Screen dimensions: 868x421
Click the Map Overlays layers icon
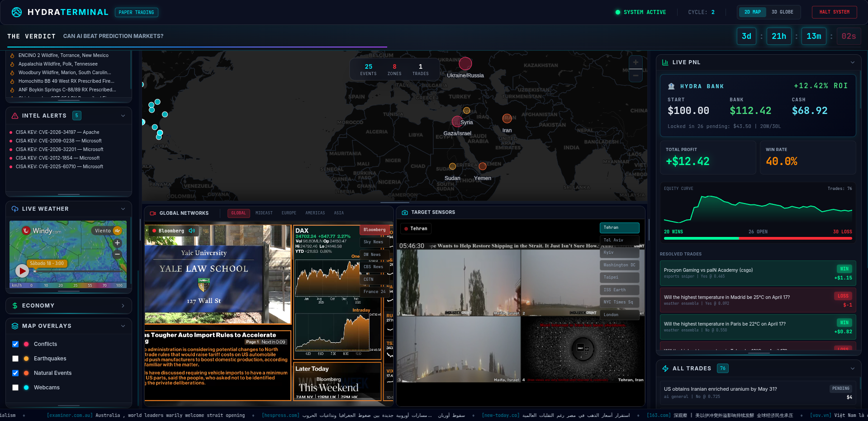pos(15,326)
